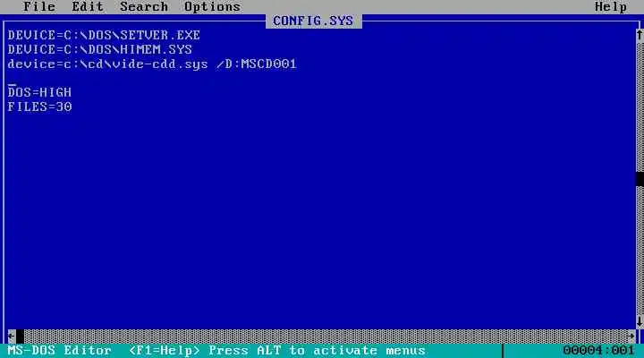This screenshot has width=644, height=358.
Task: Open the Help menu
Action: click(x=611, y=7)
